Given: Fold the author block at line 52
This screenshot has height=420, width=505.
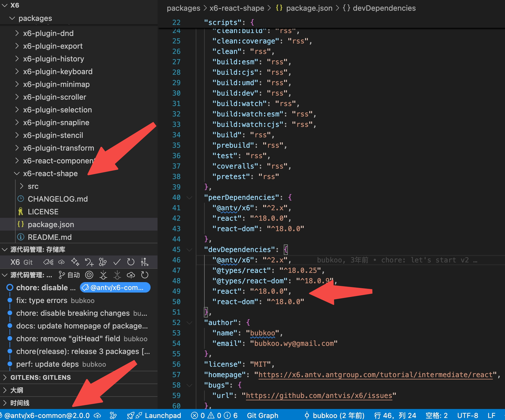Looking at the screenshot, I should (x=189, y=323).
